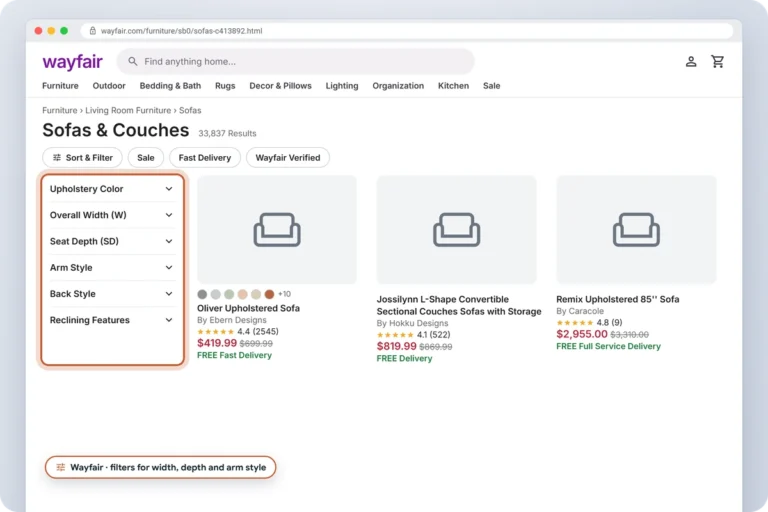Click the By Caracole brand
Screen dimensions: 768x512
580,311
